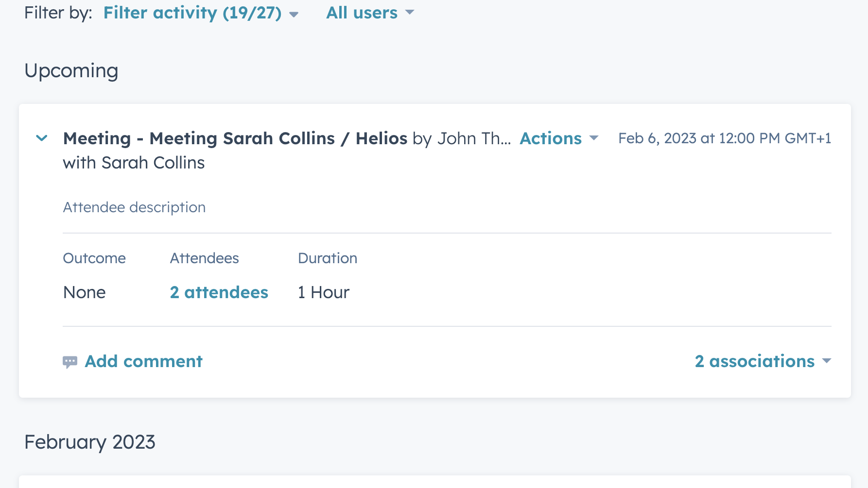Image resolution: width=868 pixels, height=488 pixels.
Task: Open the 2 attendees list
Action: coord(219,292)
